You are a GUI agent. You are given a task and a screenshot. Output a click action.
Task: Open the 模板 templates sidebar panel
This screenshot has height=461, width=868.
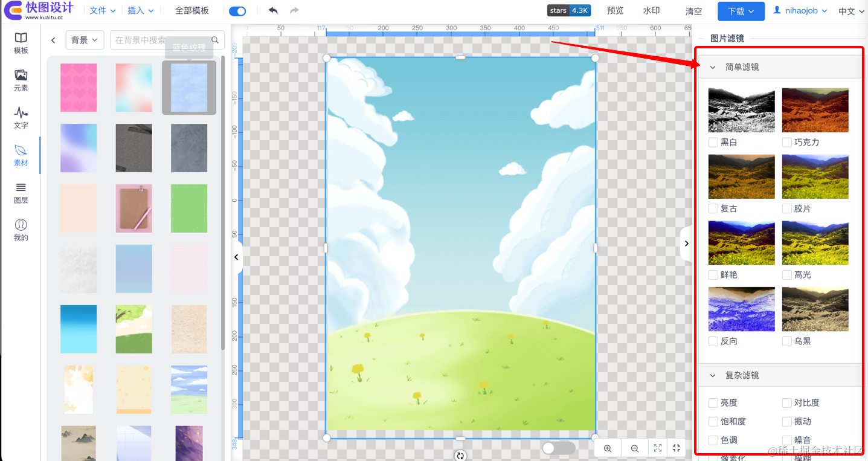click(x=21, y=43)
